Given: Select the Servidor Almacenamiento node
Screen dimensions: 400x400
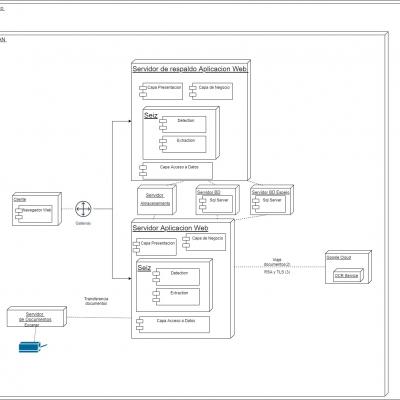Looking at the screenshot, I should click(157, 200).
